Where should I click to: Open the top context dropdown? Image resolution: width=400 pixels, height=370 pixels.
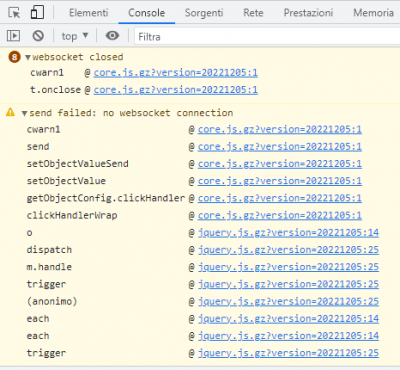(75, 36)
